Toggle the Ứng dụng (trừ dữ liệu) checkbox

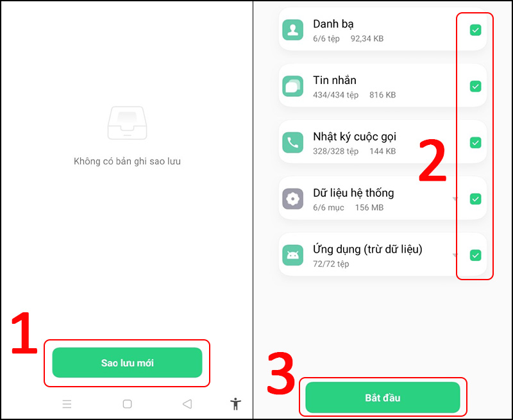[475, 255]
